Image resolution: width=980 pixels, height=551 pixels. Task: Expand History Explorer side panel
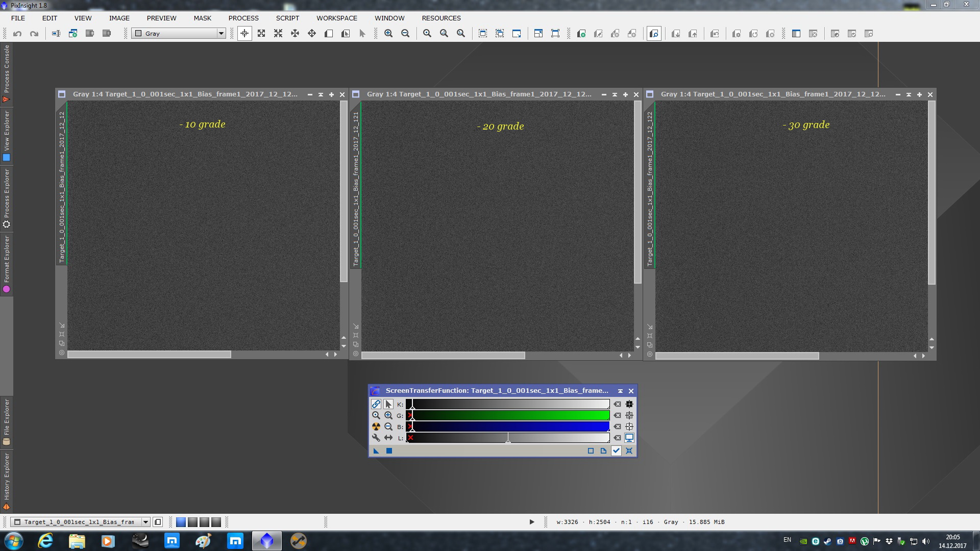tap(6, 481)
